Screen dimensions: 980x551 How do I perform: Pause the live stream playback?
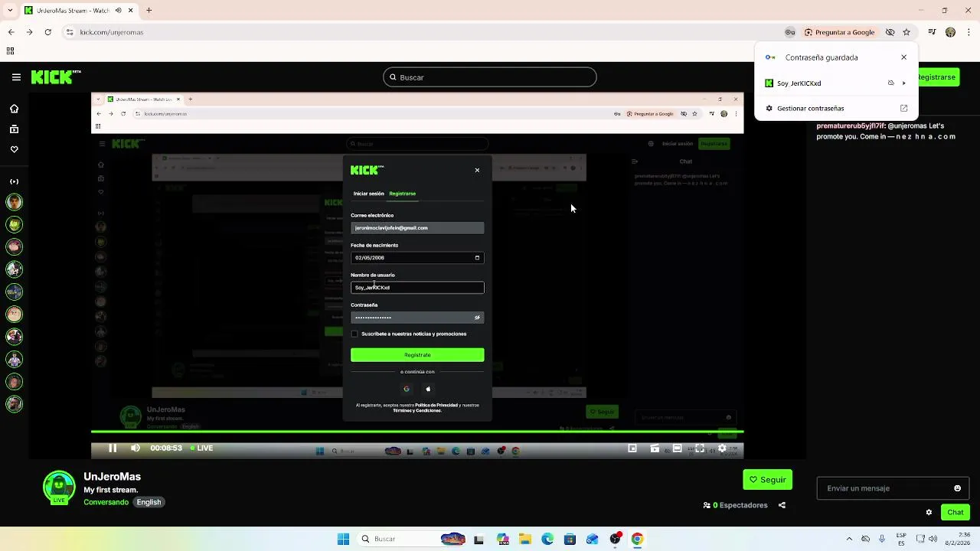113,448
